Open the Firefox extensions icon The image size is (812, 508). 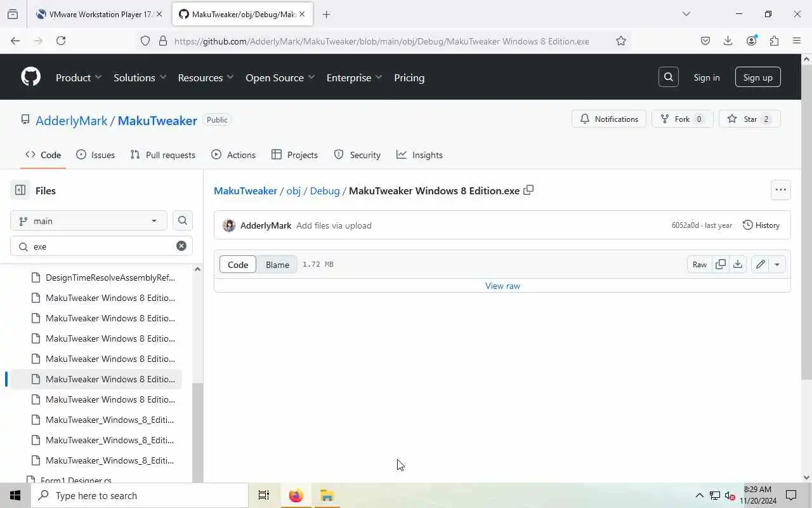[x=774, y=41]
